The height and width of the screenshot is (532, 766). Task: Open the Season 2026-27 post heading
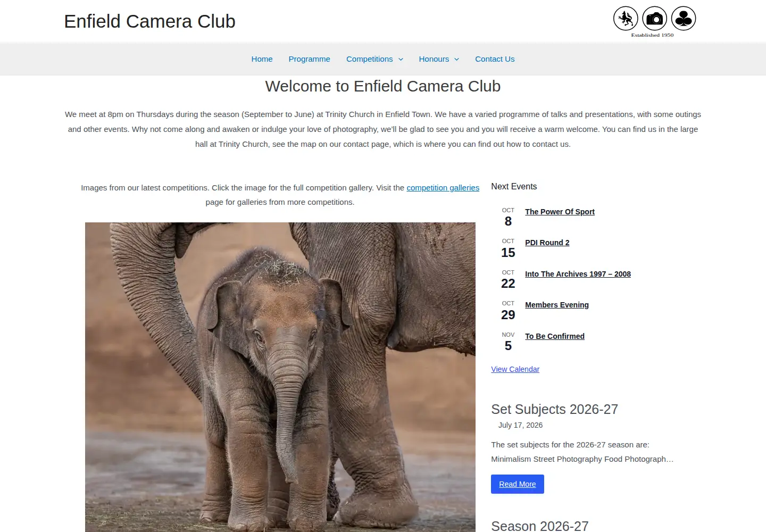click(x=540, y=526)
